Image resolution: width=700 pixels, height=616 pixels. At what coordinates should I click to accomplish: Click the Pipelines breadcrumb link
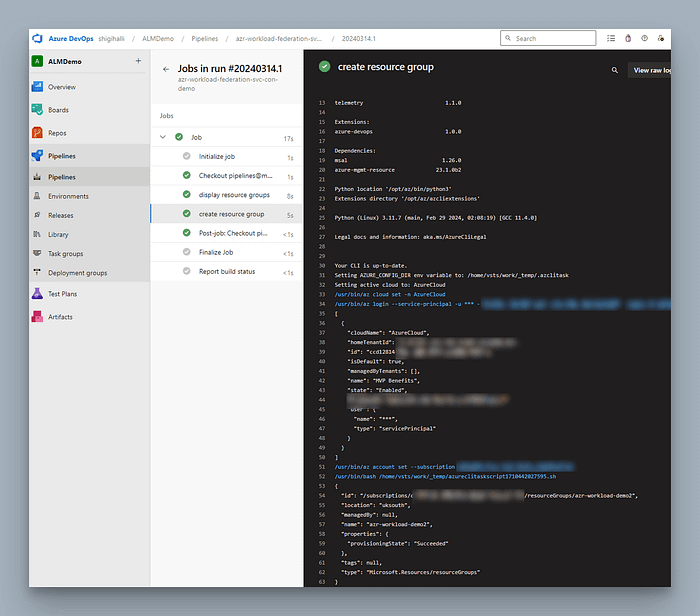click(204, 39)
